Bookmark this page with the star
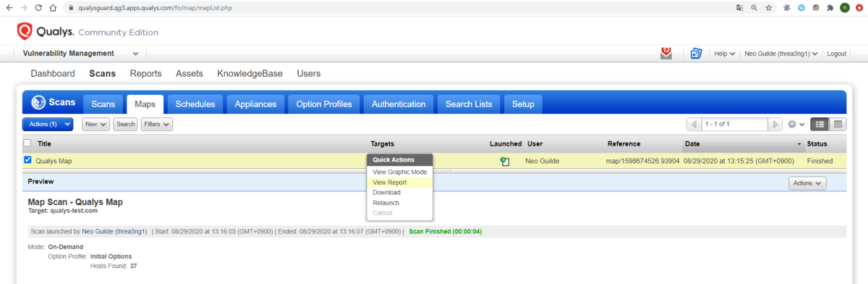This screenshot has width=868, height=284. pyautogui.click(x=768, y=7)
